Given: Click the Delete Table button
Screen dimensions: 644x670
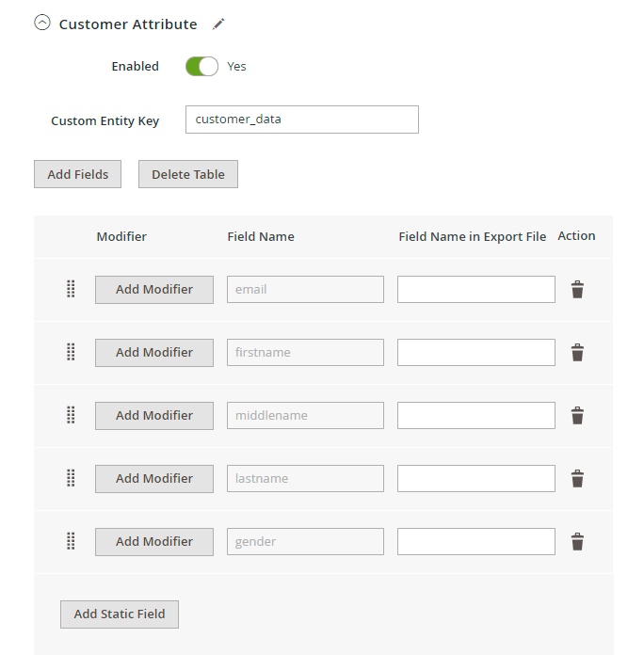Looking at the screenshot, I should (x=188, y=174).
